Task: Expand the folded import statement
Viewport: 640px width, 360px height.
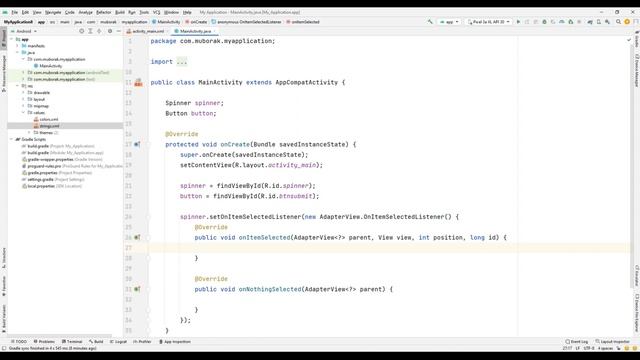Action: (182, 62)
